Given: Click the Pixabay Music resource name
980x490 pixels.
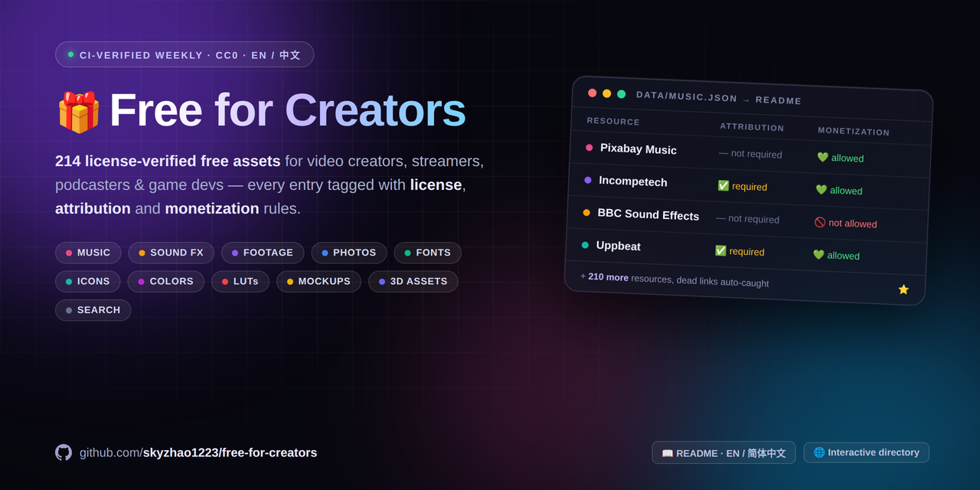Looking at the screenshot, I should [x=639, y=149].
